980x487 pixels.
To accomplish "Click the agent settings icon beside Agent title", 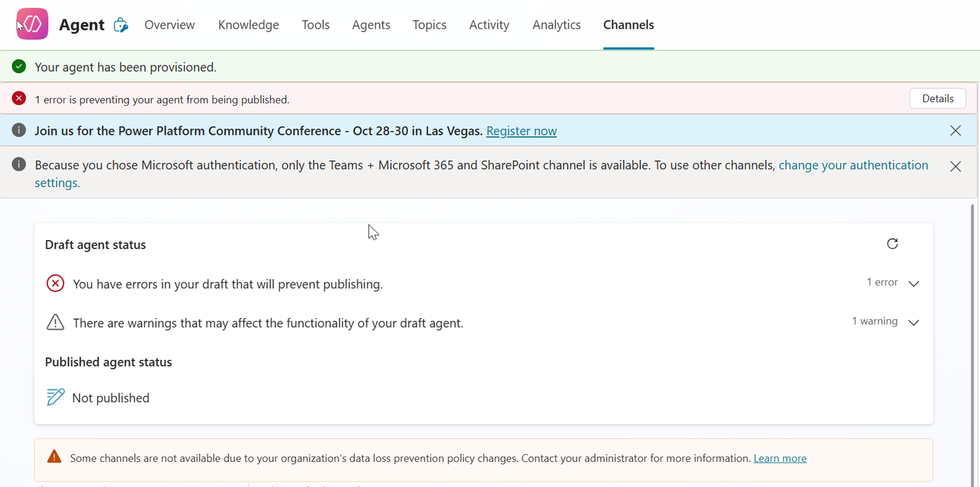I will point(121,25).
